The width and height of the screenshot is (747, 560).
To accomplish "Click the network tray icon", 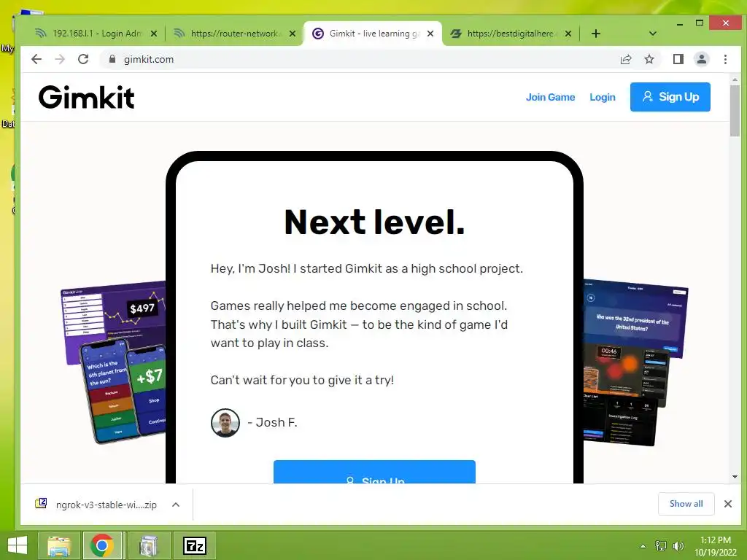I will click(x=661, y=546).
